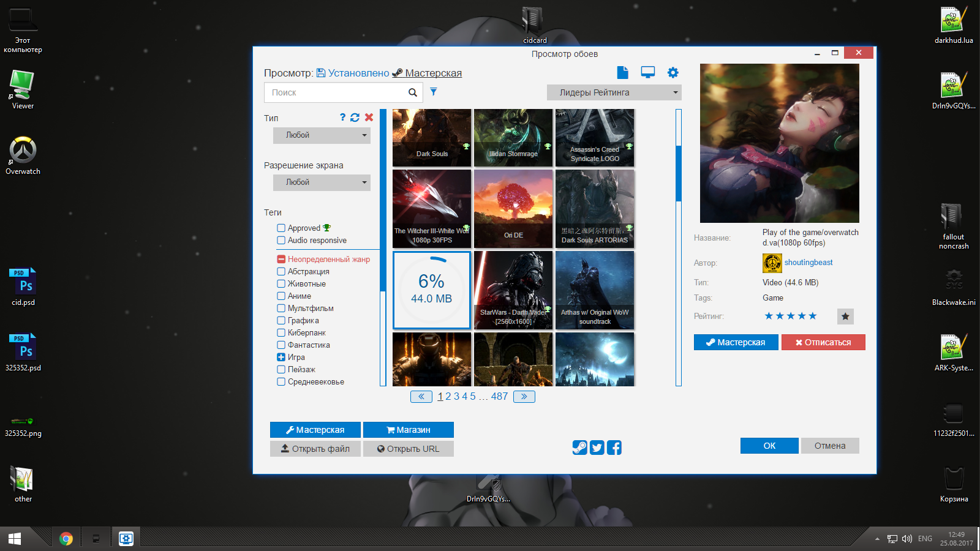Image resolution: width=980 pixels, height=551 pixels.
Task: Go to page 487
Action: click(499, 397)
